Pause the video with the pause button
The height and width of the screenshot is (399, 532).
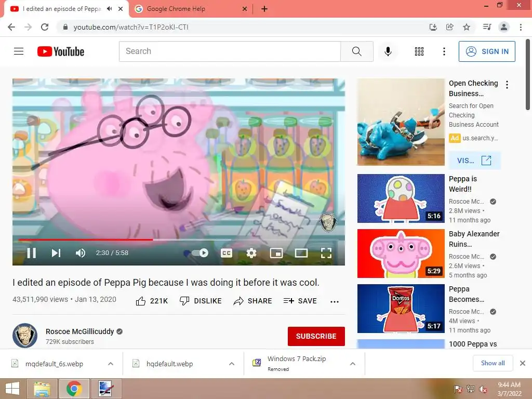[x=31, y=253]
